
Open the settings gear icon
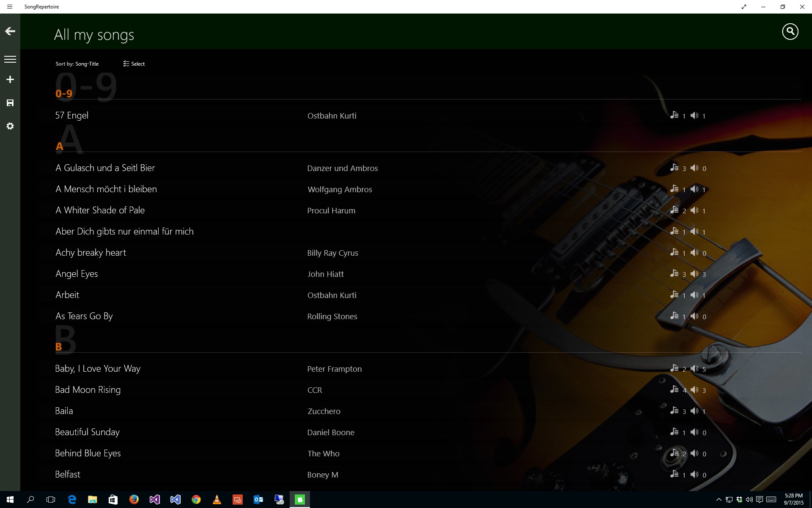[10, 126]
